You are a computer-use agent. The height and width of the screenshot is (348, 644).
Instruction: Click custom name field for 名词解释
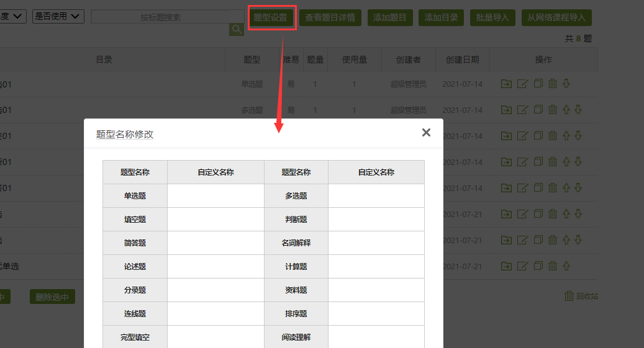click(376, 243)
